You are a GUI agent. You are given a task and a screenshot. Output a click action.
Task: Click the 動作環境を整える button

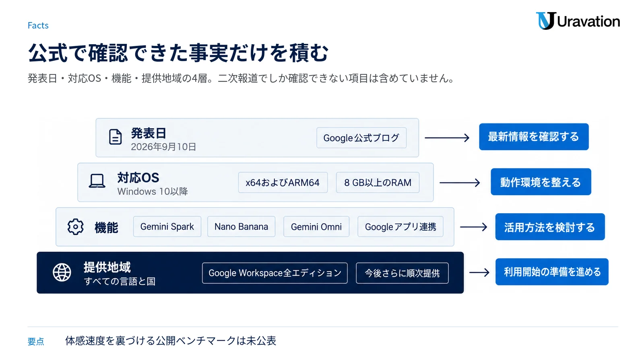coord(541,182)
